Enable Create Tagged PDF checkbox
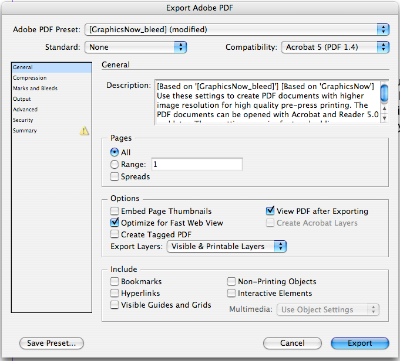This screenshot has height=361, width=400. [114, 234]
